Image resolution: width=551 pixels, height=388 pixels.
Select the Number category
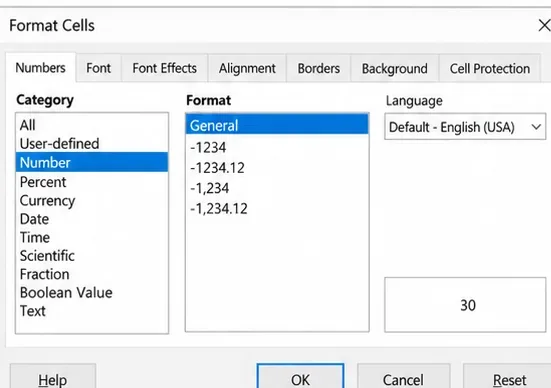click(x=92, y=162)
